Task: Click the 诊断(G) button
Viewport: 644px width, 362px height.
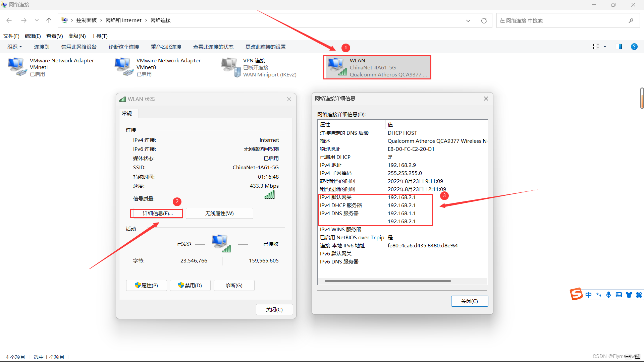Action: point(234,285)
